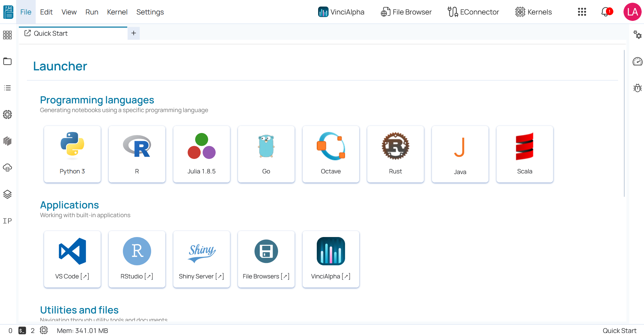Click the launcher vertical scrollbar
Screen dimensions: 644x335
[x=624, y=123]
